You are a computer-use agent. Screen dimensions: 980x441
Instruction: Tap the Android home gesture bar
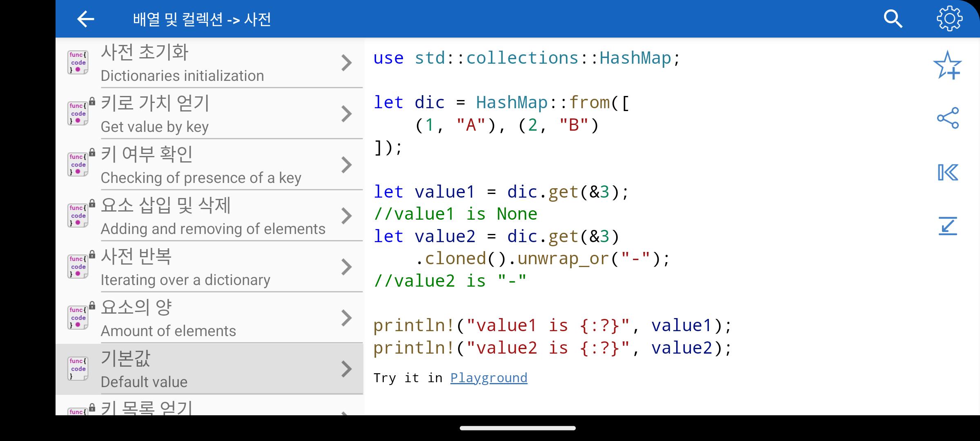pyautogui.click(x=517, y=428)
